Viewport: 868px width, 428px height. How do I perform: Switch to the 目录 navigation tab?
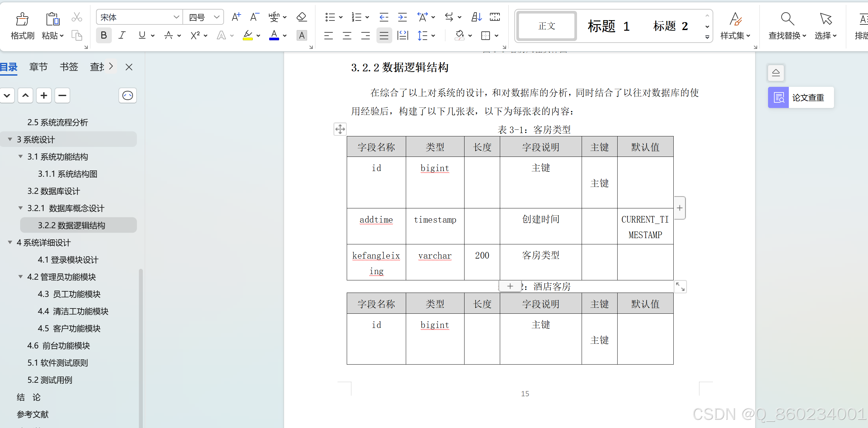coord(9,67)
